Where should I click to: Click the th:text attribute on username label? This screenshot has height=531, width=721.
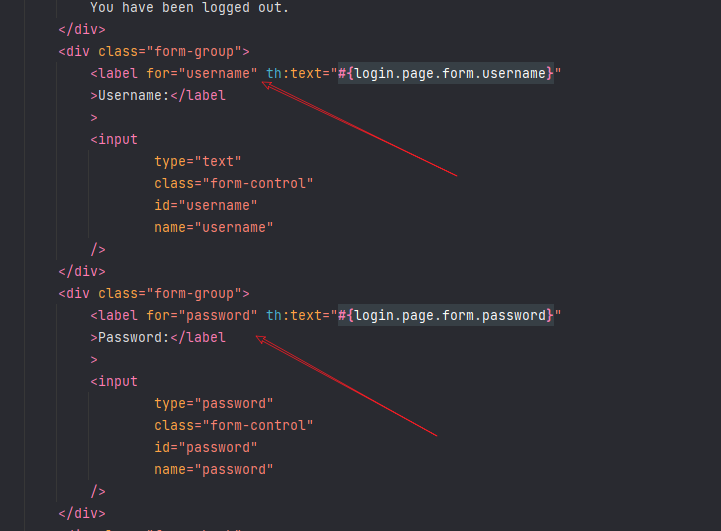click(x=298, y=74)
